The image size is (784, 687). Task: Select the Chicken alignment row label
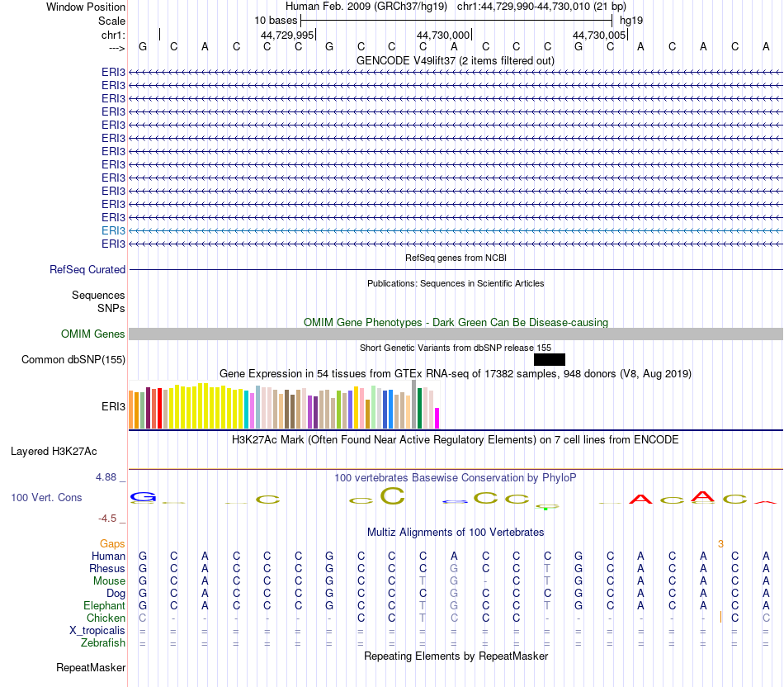pos(106,618)
